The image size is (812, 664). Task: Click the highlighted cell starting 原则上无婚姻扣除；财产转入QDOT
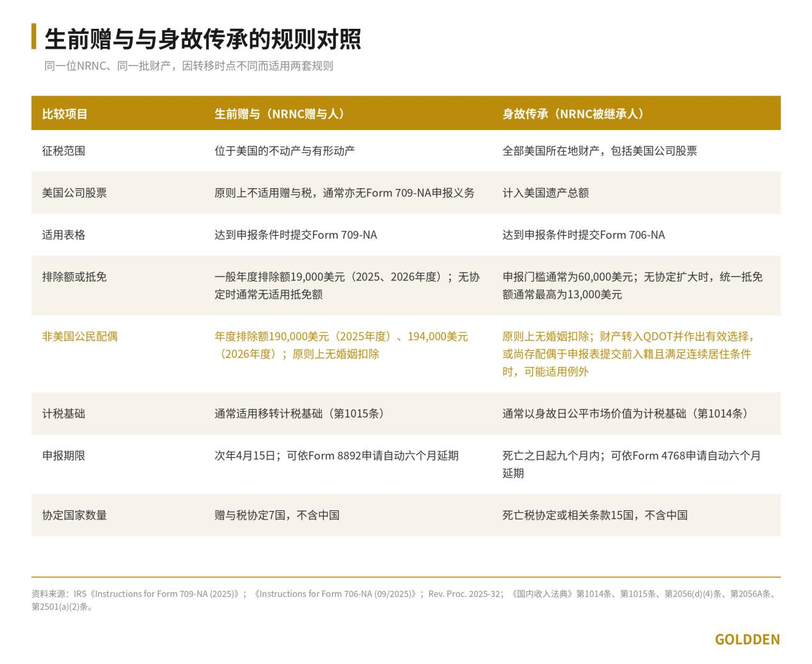(629, 354)
